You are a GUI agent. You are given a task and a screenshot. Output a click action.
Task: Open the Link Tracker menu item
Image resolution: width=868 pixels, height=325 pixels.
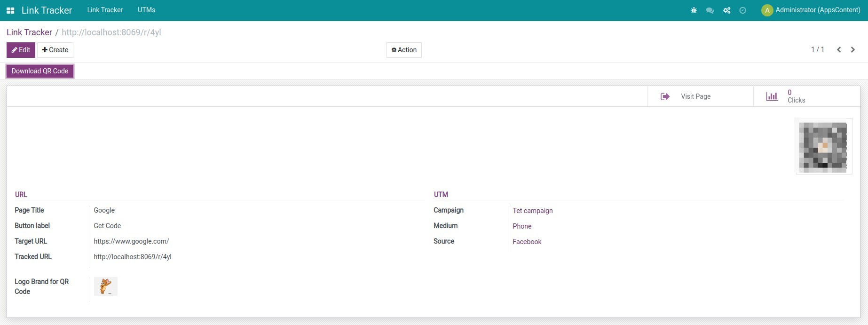[105, 10]
